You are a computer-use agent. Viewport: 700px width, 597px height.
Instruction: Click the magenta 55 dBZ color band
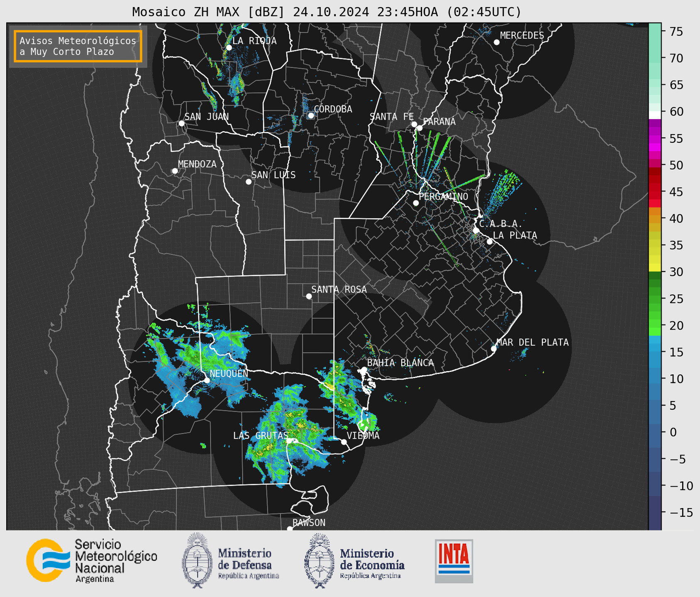[655, 138]
